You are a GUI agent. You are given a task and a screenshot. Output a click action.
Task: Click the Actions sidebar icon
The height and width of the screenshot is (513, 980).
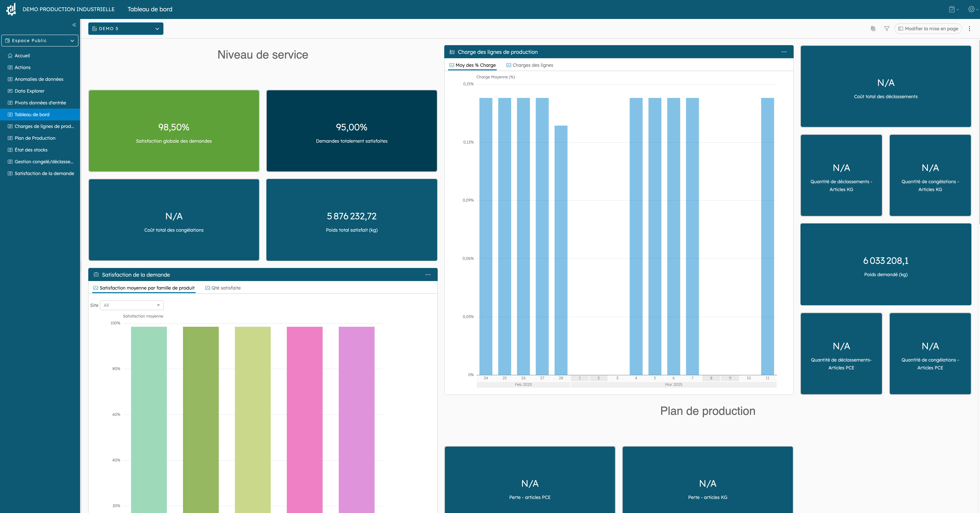point(10,67)
